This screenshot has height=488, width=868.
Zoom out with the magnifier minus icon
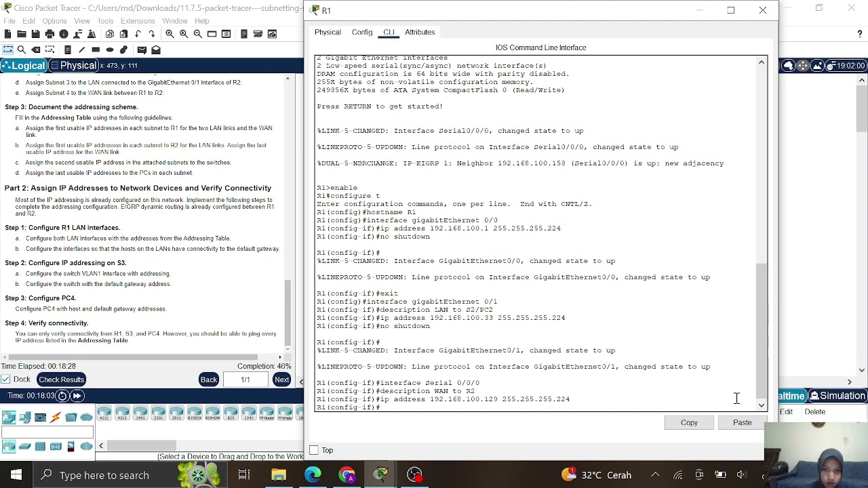[197, 34]
